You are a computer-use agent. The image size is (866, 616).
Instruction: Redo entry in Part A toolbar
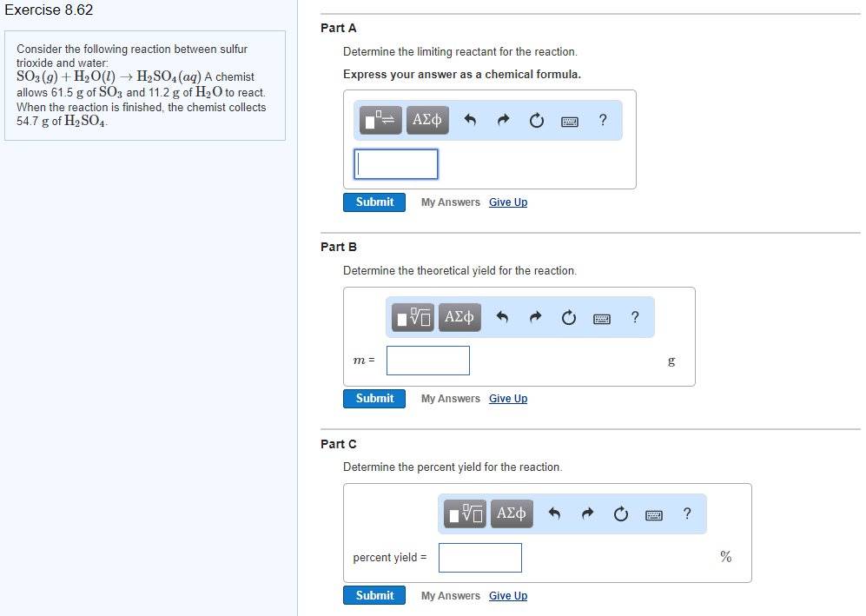503,120
